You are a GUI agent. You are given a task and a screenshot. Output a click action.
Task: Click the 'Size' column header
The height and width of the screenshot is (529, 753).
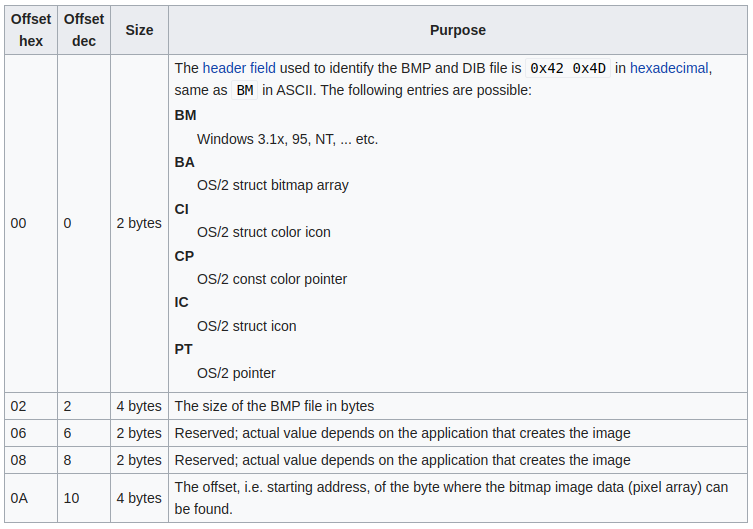tap(139, 30)
